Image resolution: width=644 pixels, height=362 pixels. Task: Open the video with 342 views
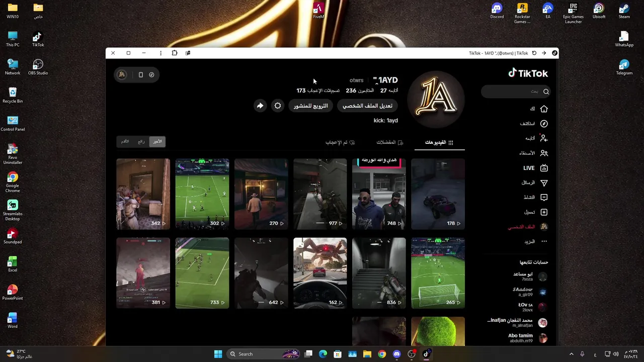(143, 194)
